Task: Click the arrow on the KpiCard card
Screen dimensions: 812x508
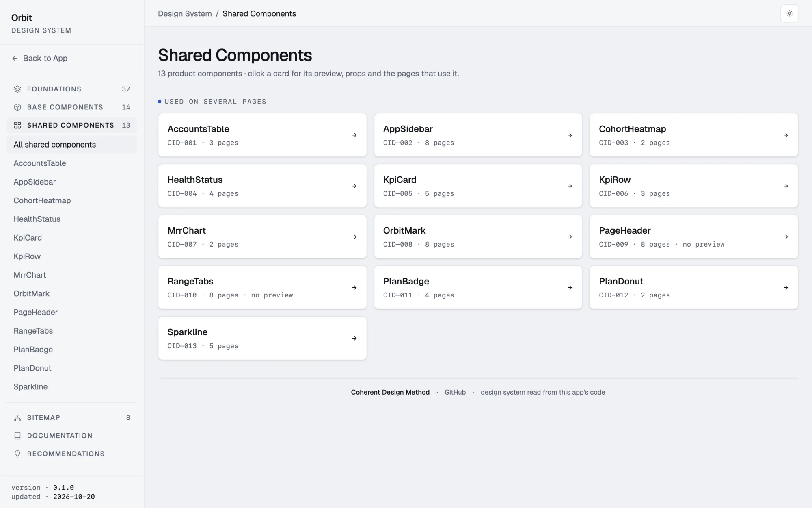Action: [x=570, y=186]
